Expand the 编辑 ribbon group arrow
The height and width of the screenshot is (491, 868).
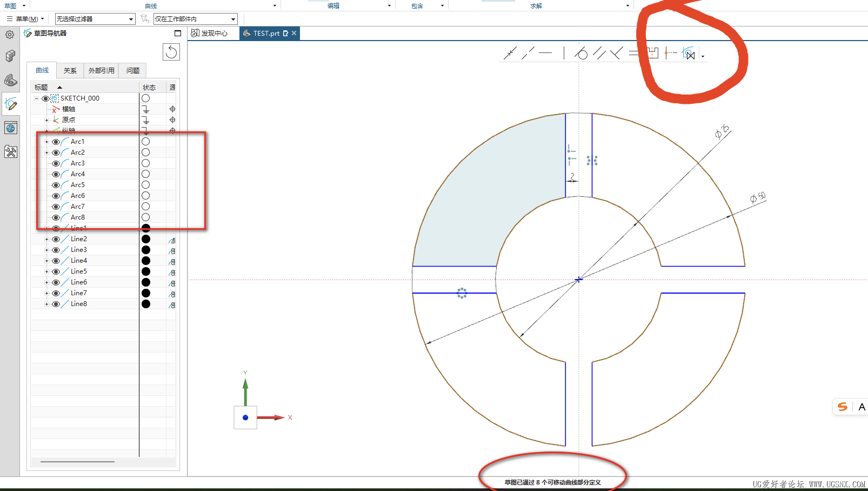pos(389,6)
